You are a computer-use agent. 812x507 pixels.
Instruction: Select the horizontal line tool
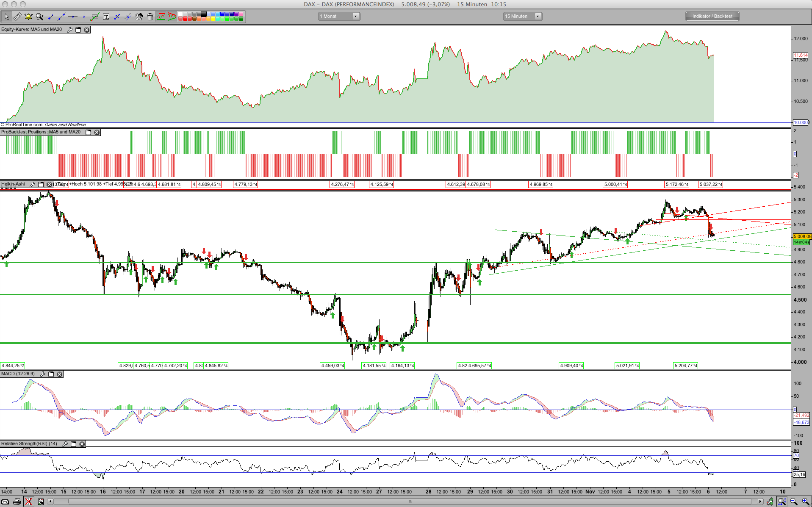pyautogui.click(x=73, y=17)
